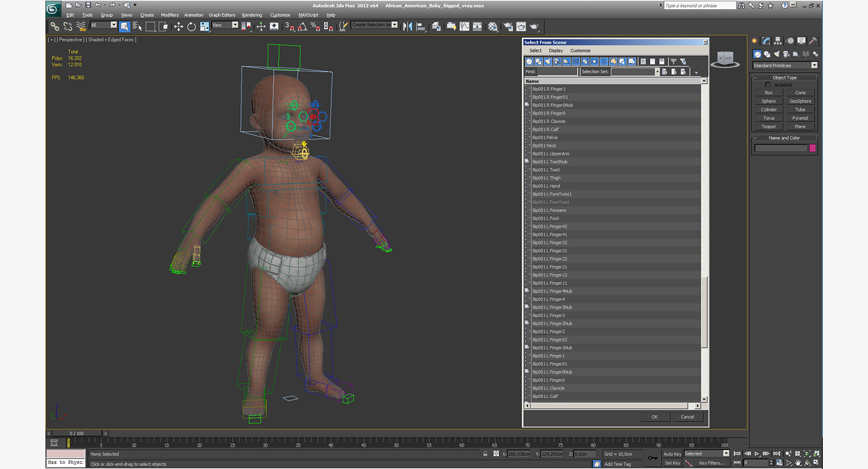Toggle Percent Snap in main toolbar
868x469 pixels.
click(x=315, y=26)
